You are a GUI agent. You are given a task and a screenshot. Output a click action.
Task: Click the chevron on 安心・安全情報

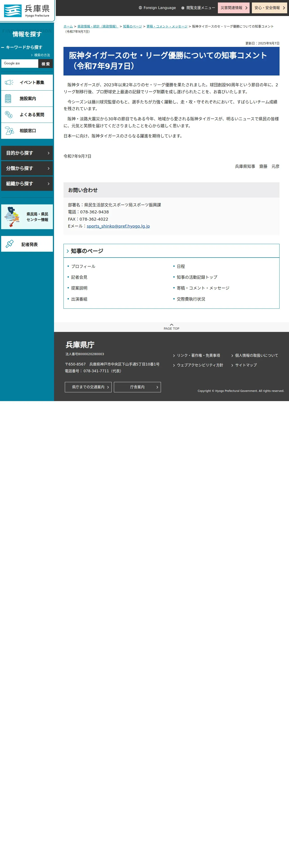coord(284,8)
